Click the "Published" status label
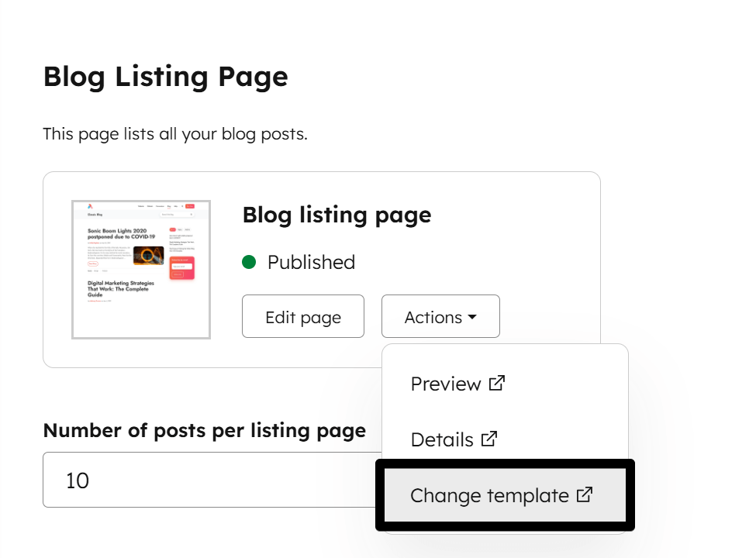This screenshot has height=558, width=756. (x=310, y=262)
